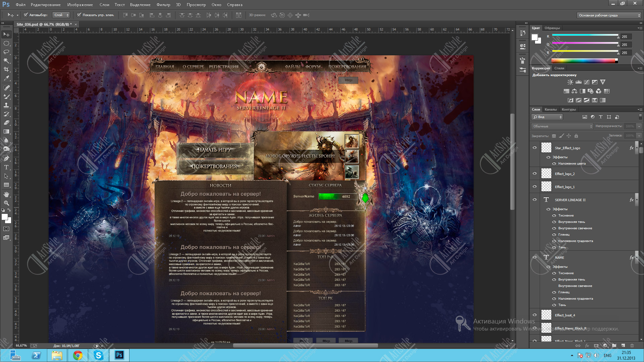Hide the Effect_logo_1 layer

pyautogui.click(x=535, y=187)
